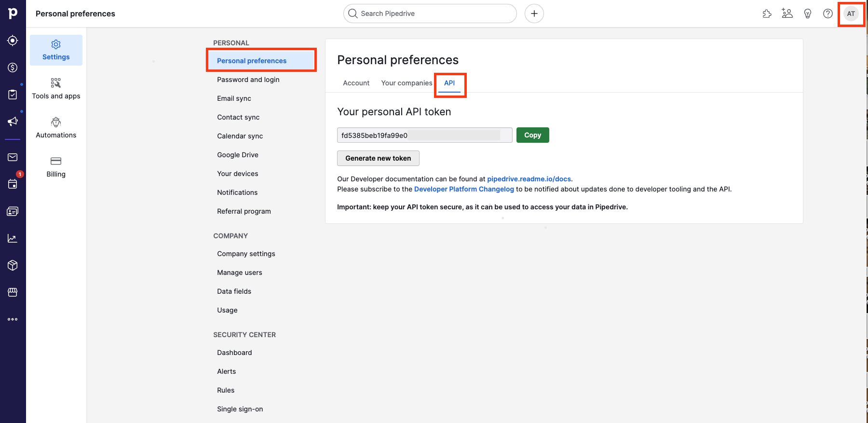Open Automations section
This screenshot has height=423, width=868.
pyautogui.click(x=56, y=128)
